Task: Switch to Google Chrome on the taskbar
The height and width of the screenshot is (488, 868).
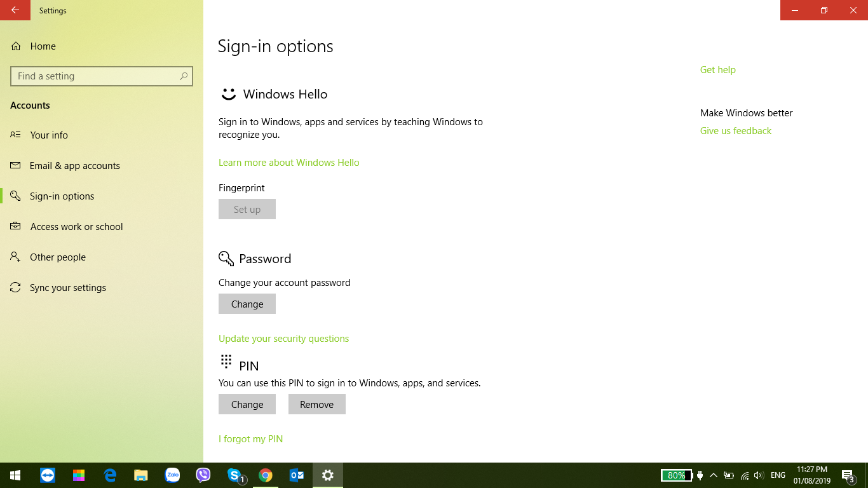Action: [x=266, y=475]
